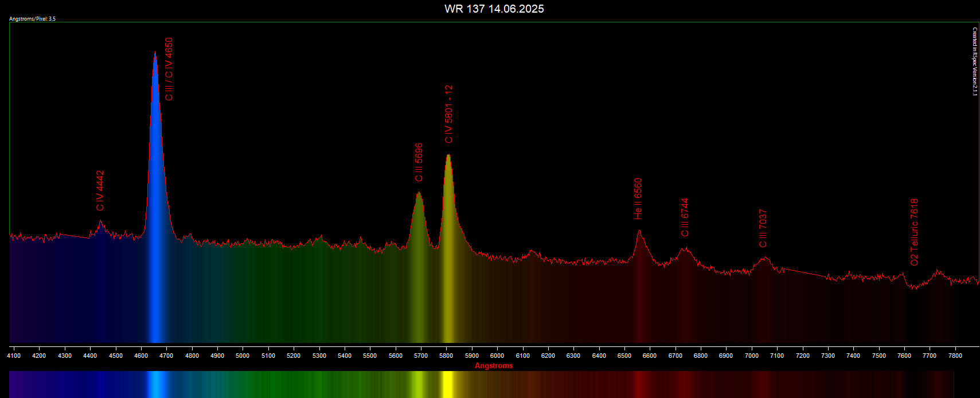This screenshot has width=980, height=398.
Task: Click the 7400 axis tick label
Action: coord(853,356)
